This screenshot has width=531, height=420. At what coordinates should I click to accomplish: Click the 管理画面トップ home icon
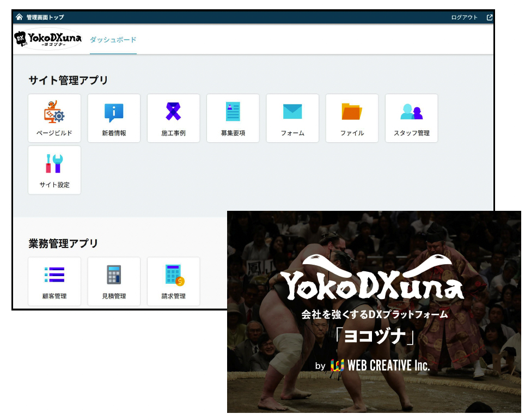point(20,17)
